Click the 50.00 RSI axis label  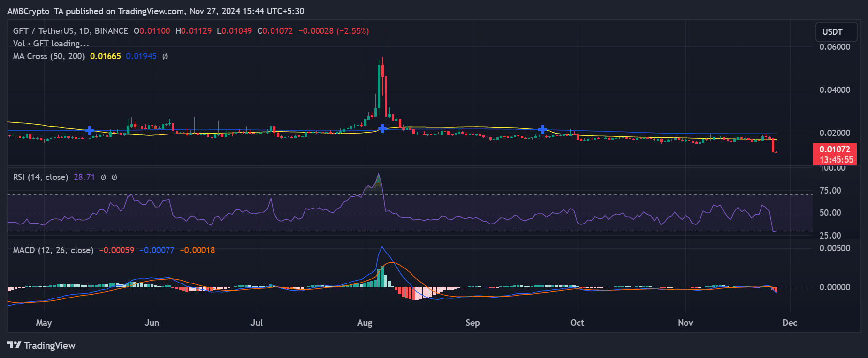tap(830, 213)
